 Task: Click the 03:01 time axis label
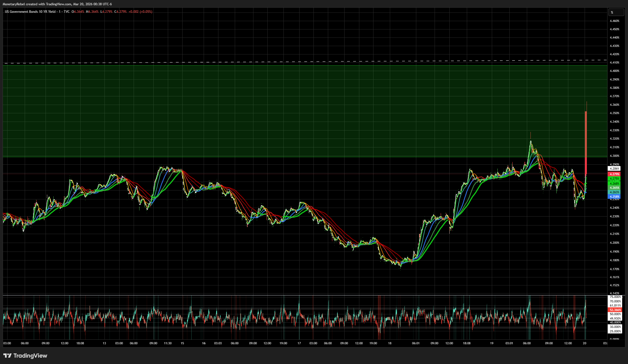tap(509, 343)
